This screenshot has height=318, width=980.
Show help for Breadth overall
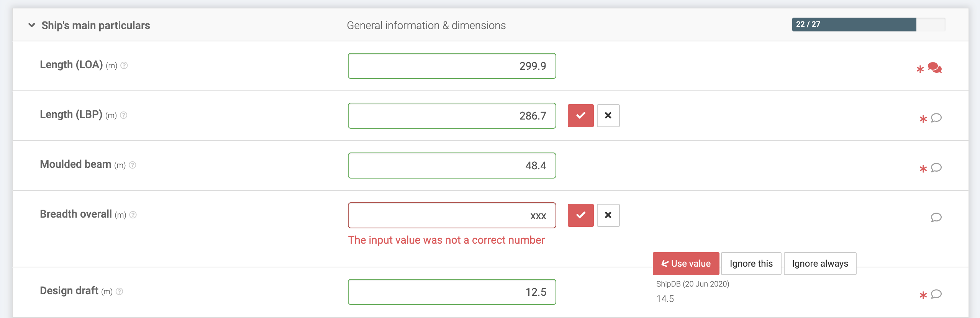(133, 215)
